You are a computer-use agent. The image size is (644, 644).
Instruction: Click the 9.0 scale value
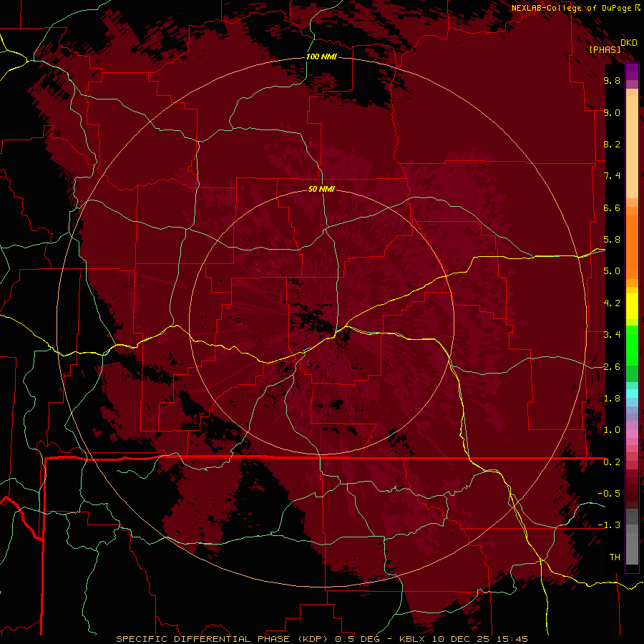(612, 112)
